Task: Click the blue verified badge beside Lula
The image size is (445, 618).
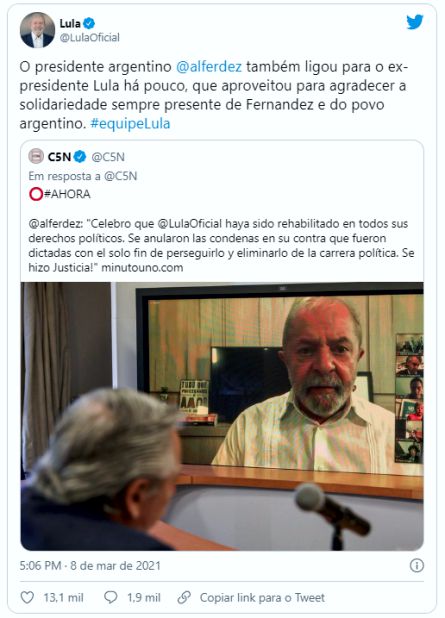Action: (x=89, y=23)
